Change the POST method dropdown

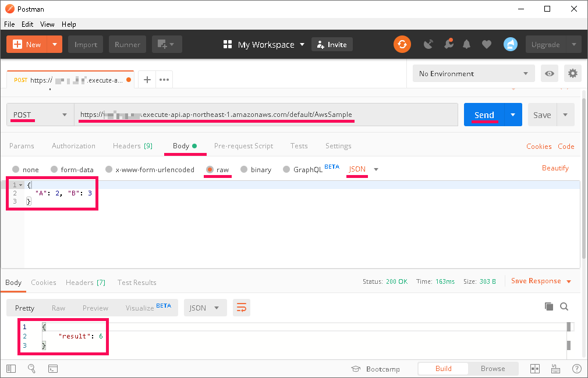pyautogui.click(x=40, y=115)
